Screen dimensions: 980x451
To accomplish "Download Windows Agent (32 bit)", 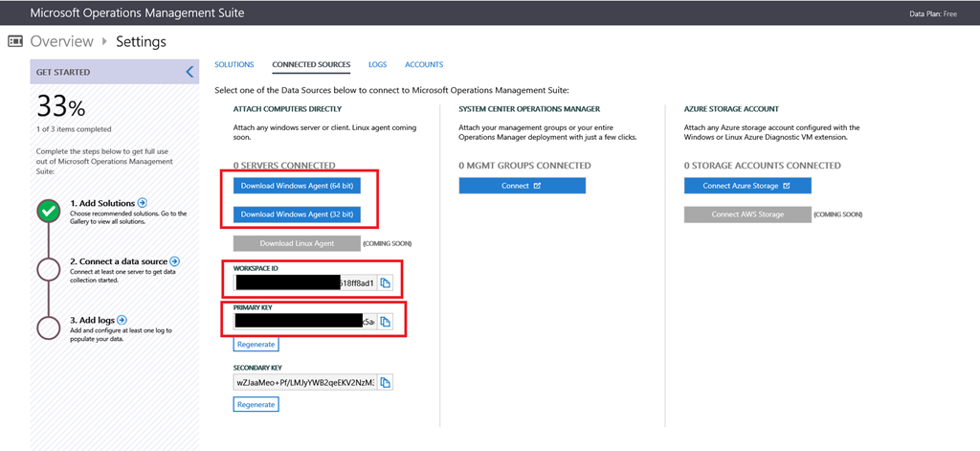I will (x=297, y=214).
